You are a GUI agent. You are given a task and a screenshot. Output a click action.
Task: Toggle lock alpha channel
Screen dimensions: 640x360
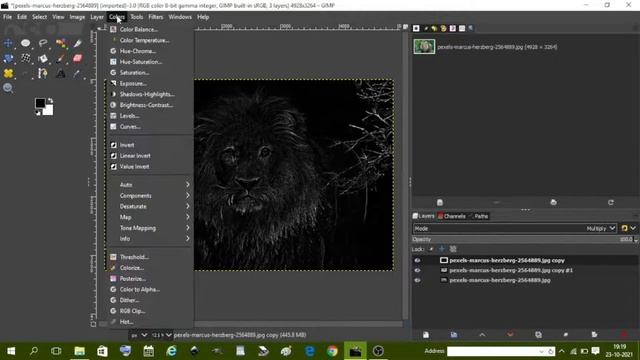click(x=453, y=249)
